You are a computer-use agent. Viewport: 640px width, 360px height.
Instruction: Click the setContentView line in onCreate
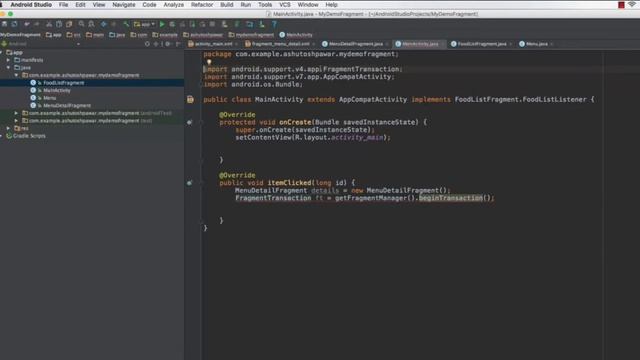point(313,138)
